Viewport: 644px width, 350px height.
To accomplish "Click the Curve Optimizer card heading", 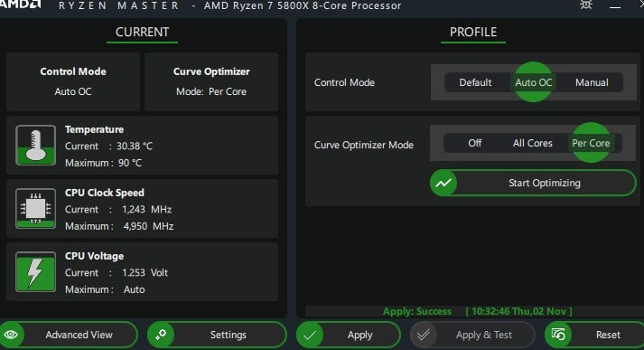I will 211,71.
